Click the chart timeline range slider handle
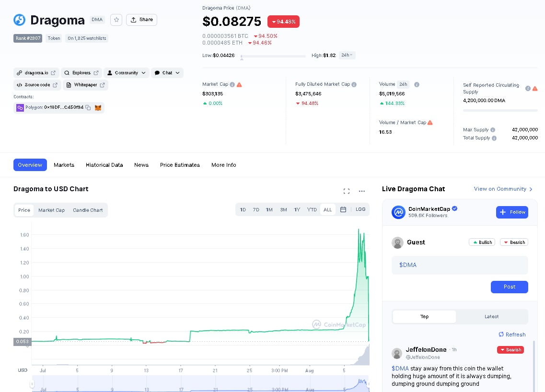This screenshot has width=545, height=392. pyautogui.click(x=32, y=384)
